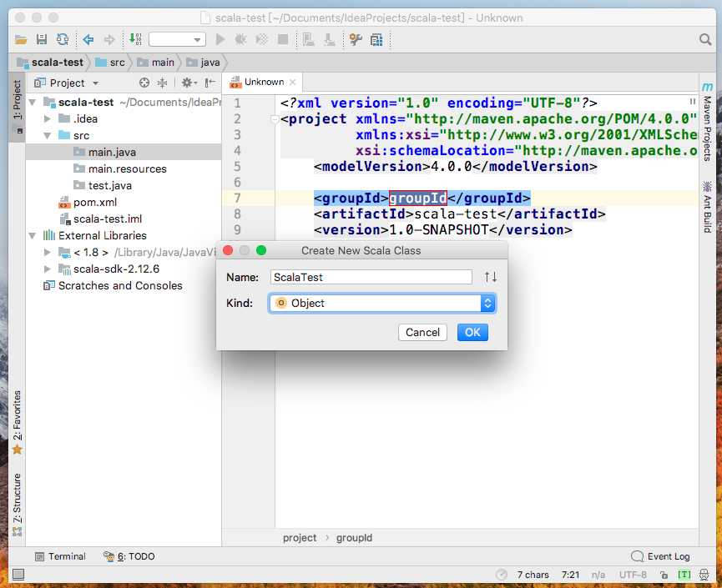This screenshot has height=588, width=722.
Task: Open the Maven Projects side tab
Action: tap(707, 123)
